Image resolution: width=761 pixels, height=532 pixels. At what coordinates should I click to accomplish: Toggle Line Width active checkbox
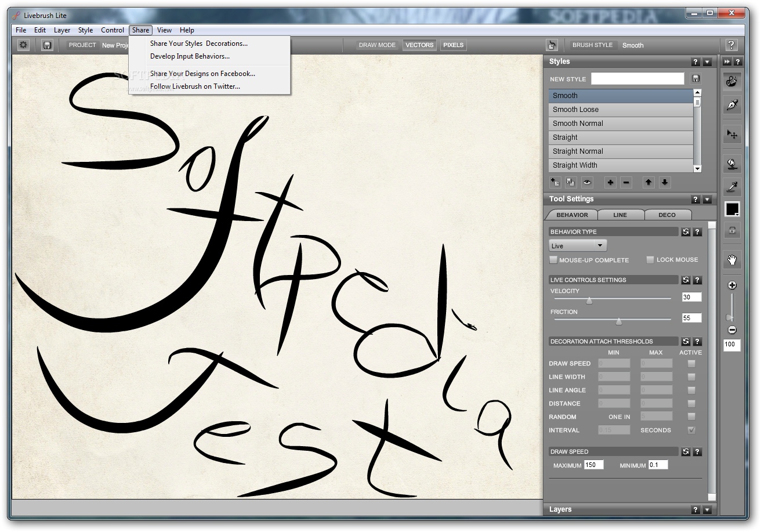(691, 377)
